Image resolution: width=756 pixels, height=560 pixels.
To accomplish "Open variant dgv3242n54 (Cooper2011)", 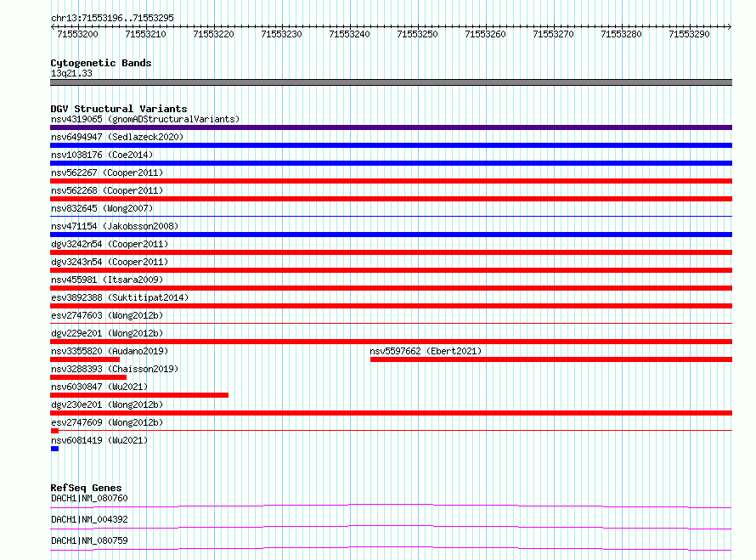I will (x=110, y=244).
